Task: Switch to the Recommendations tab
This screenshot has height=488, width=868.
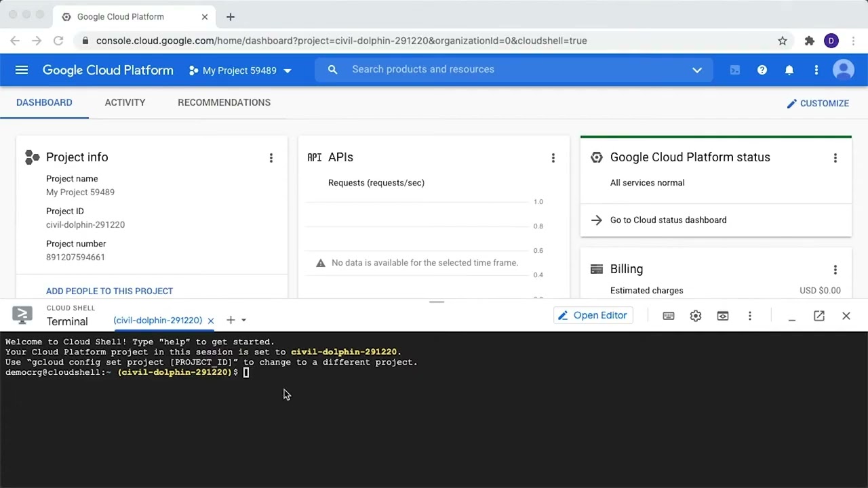Action: coord(224,102)
